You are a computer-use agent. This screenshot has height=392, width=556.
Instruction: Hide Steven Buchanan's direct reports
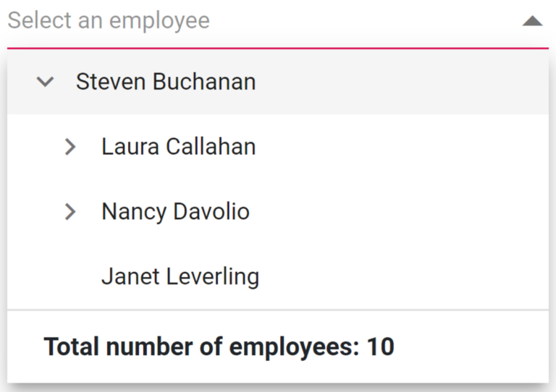click(x=45, y=82)
